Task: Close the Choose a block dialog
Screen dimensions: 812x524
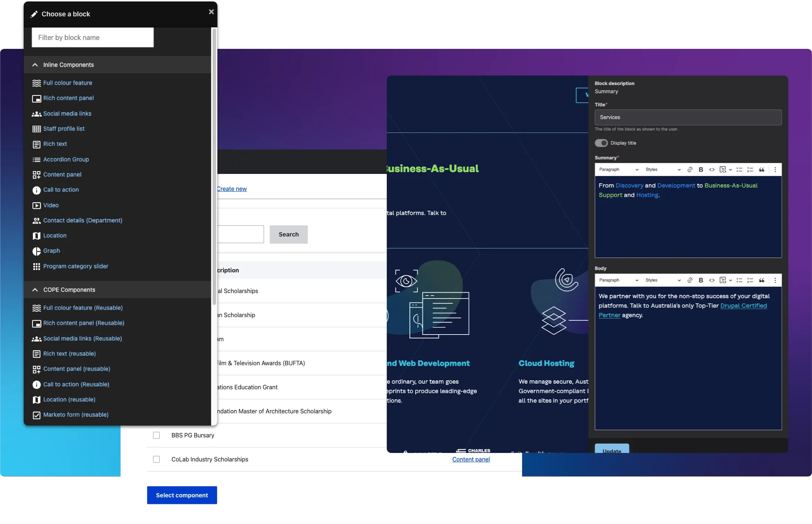Action: [211, 12]
